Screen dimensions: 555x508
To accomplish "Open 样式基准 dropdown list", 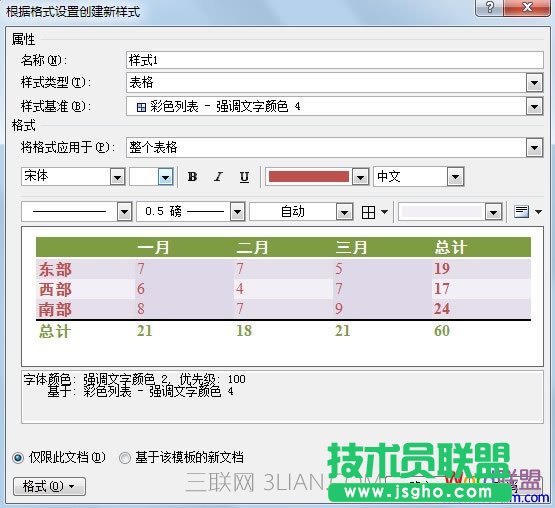I will 534,106.
